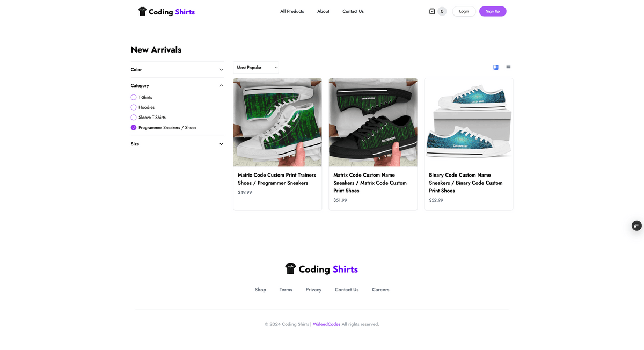Click the shopping cart icon
The image size is (644, 350).
coord(432,11)
